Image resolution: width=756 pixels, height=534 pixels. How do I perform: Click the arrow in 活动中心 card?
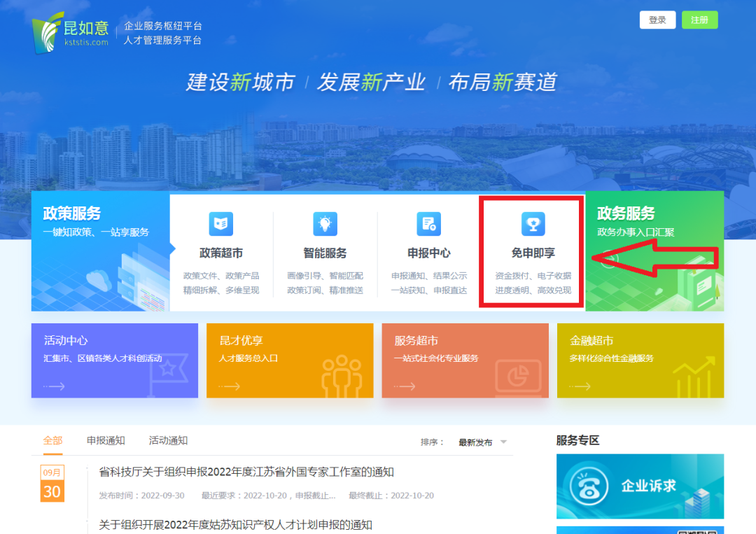coord(55,386)
